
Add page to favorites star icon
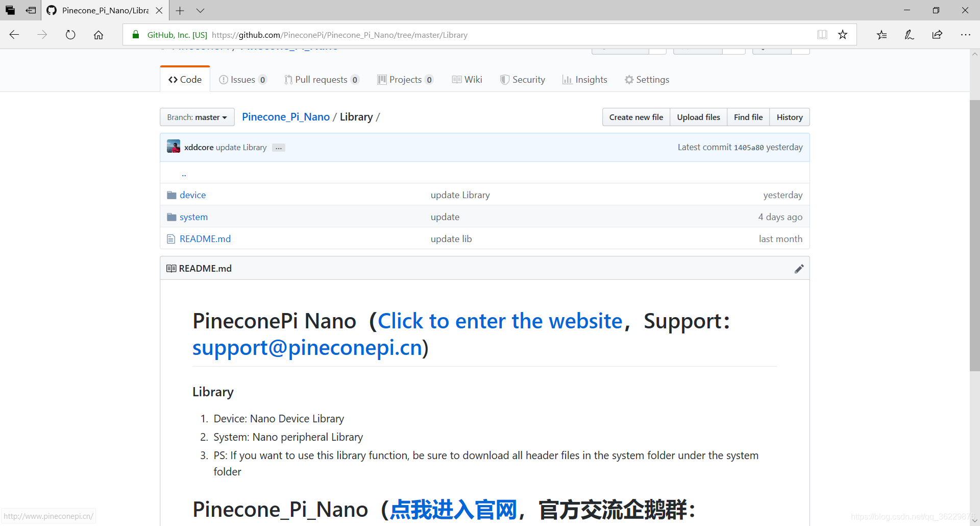click(x=843, y=35)
